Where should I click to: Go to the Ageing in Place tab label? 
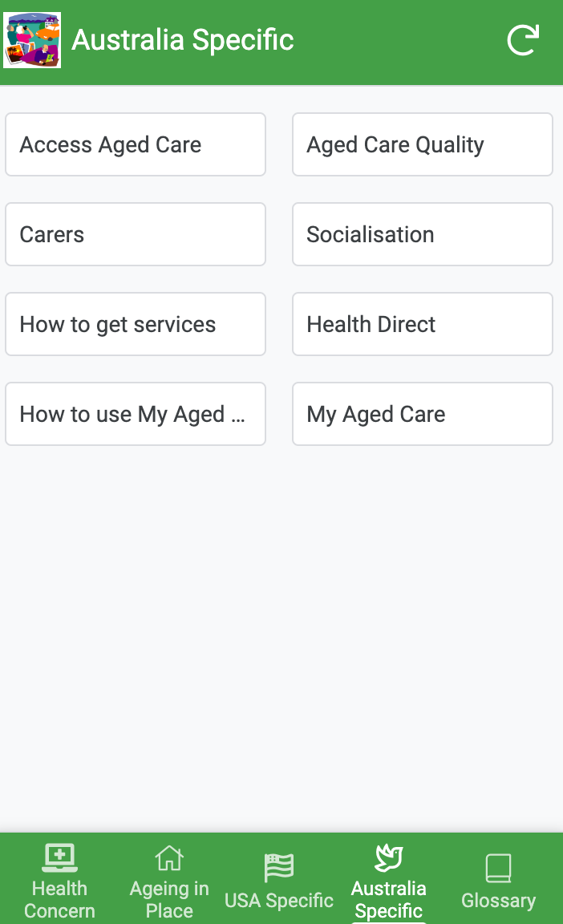click(x=169, y=900)
